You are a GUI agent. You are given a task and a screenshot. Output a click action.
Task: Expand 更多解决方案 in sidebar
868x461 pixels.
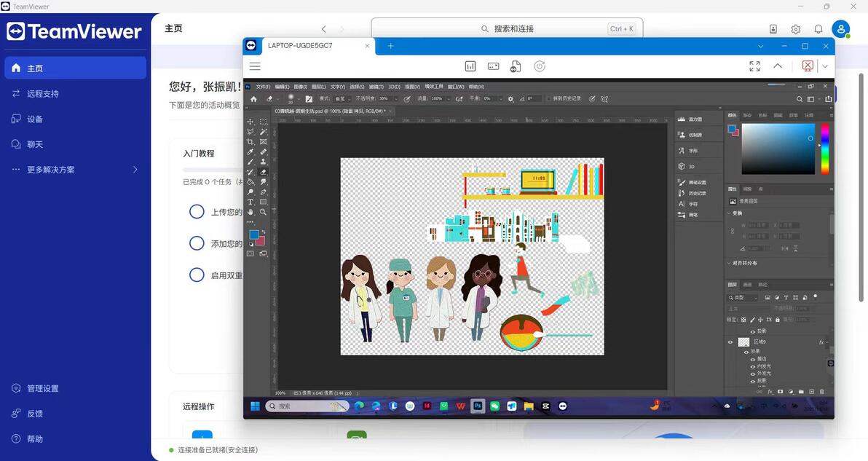(75, 170)
